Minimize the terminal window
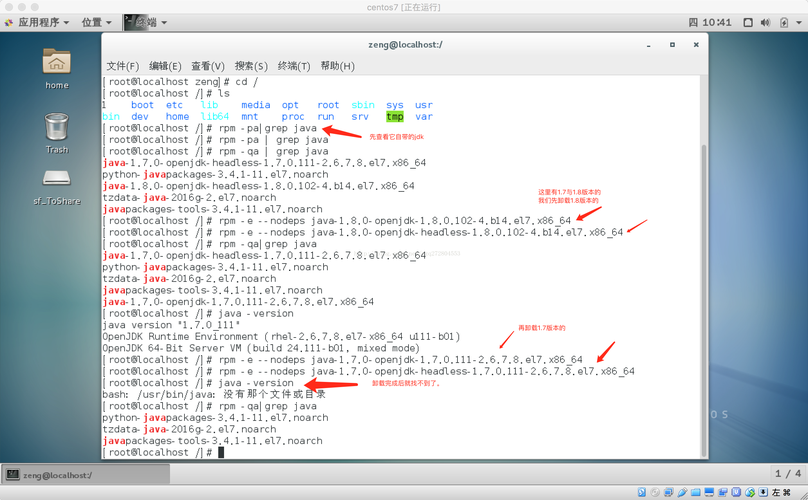 pos(649,45)
